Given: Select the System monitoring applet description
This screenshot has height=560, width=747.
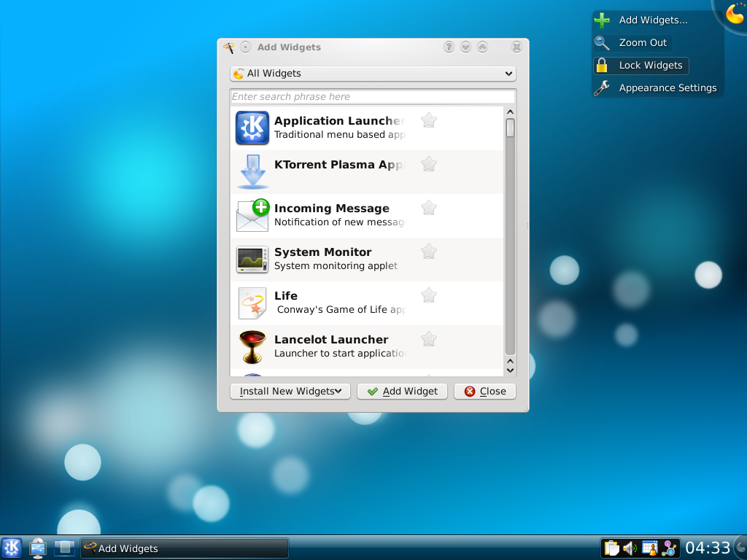Looking at the screenshot, I should (336, 265).
